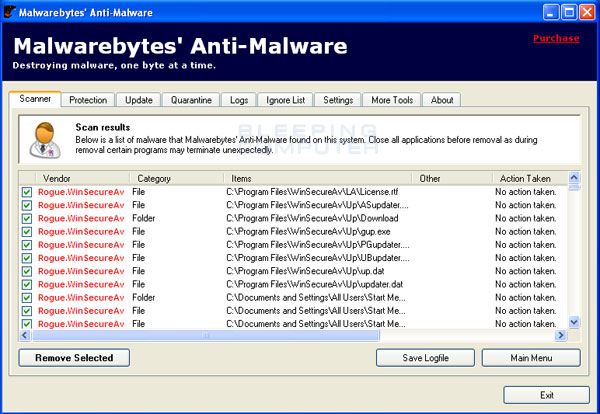Uncheck the UBupdater file row checkbox

tap(27, 258)
